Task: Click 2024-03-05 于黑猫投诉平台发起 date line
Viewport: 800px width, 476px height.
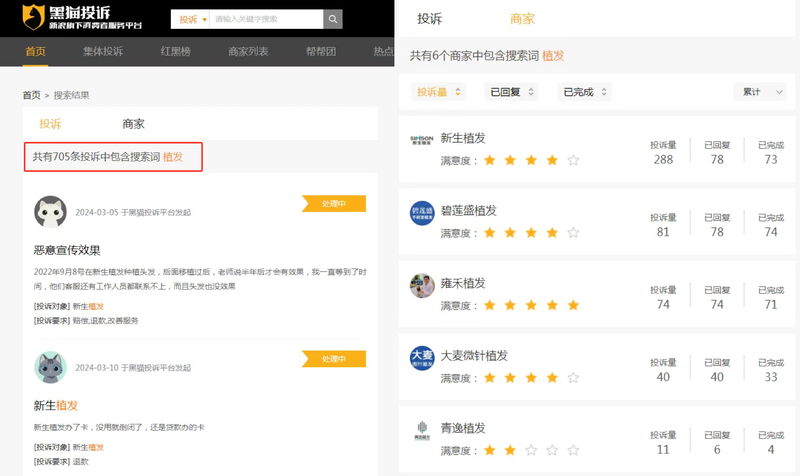Action: pos(133,212)
